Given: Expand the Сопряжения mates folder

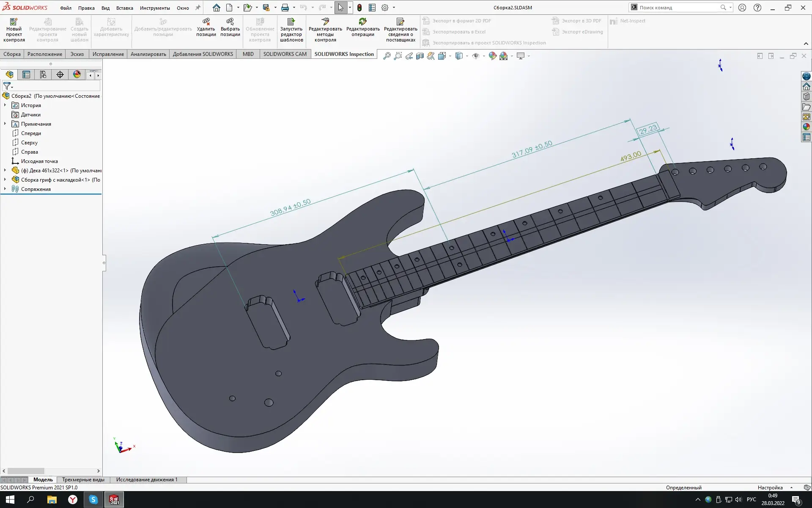Looking at the screenshot, I should click(5, 189).
